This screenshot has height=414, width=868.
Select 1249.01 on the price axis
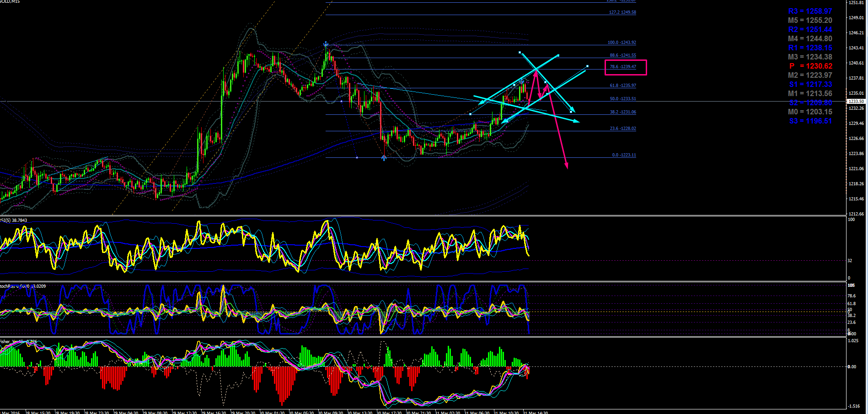856,18
